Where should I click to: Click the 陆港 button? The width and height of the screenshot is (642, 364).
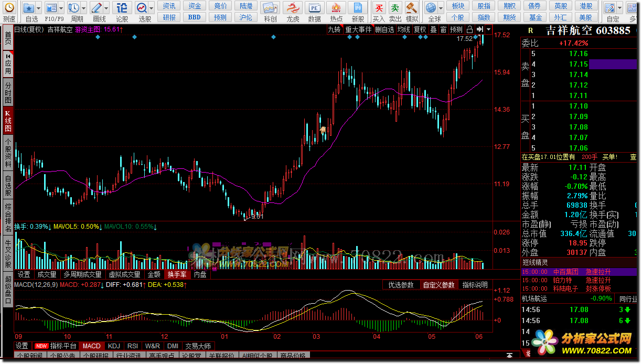(245, 6)
